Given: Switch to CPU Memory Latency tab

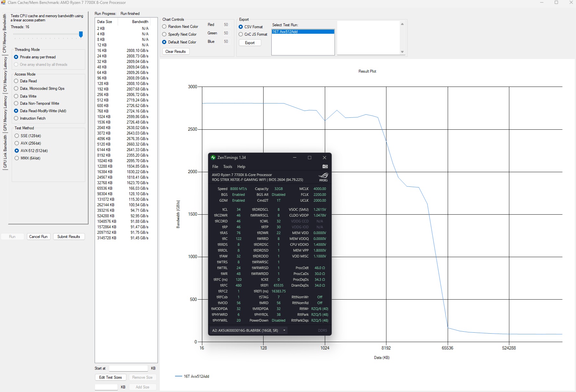Looking at the screenshot, I should pyautogui.click(x=5, y=74).
